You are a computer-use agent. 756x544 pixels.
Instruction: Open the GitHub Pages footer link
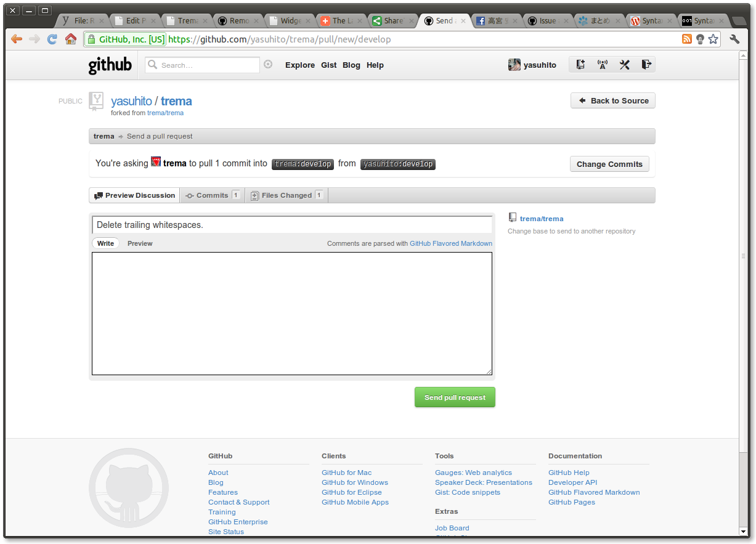572,502
